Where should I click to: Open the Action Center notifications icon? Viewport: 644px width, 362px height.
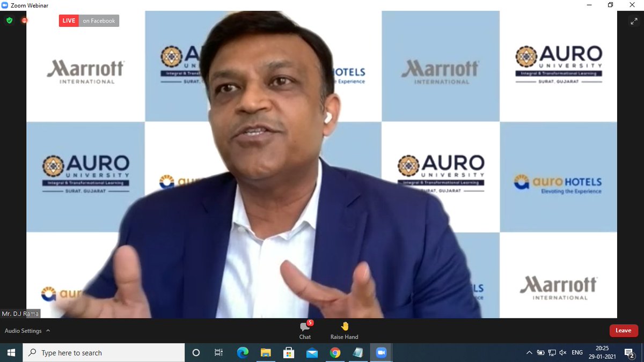point(630,352)
